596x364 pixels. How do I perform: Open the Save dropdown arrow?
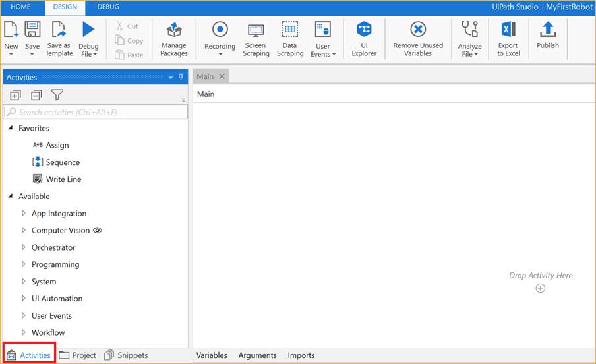coord(32,54)
